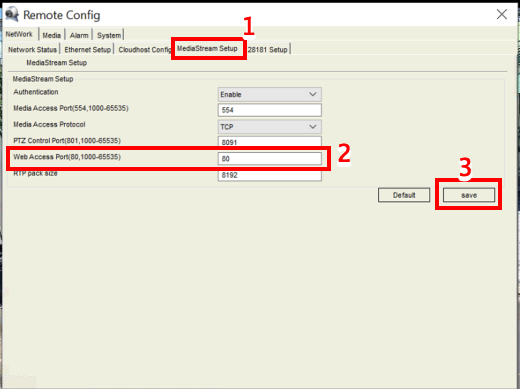Click the Authentication label
Image resolution: width=520 pixels, height=389 pixels.
click(x=36, y=92)
